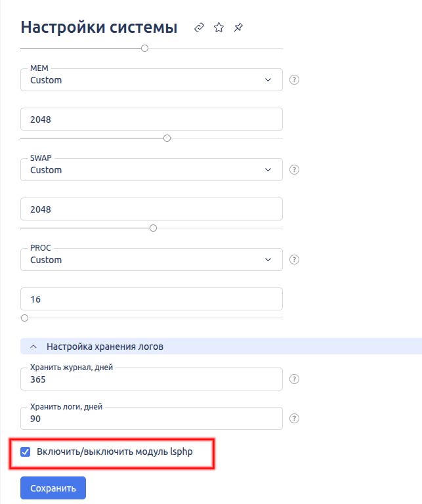Add page to favorites with star icon

coord(219,28)
